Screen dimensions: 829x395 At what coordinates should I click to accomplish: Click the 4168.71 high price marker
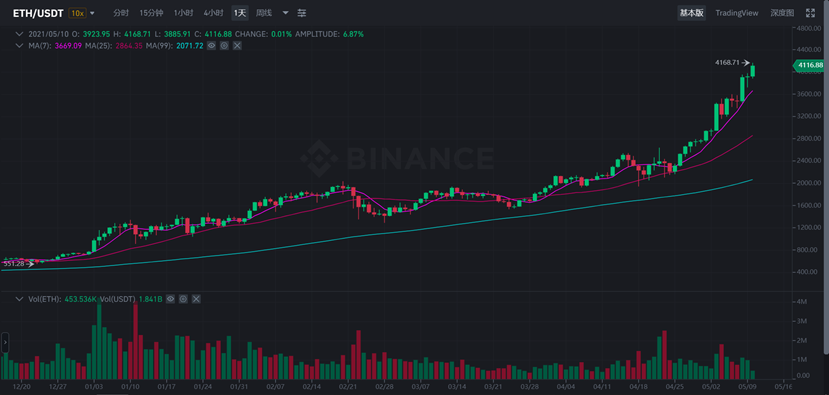pos(727,62)
